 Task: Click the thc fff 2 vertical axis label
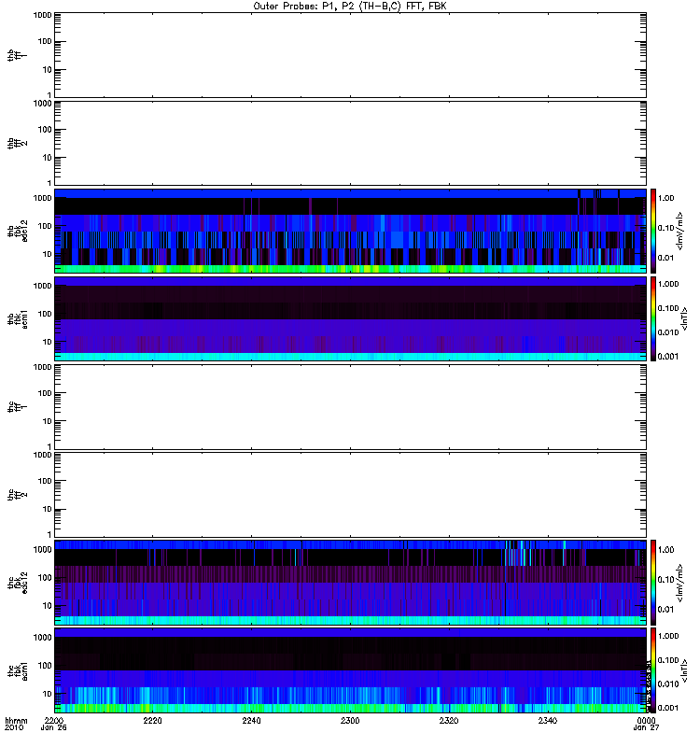[x=18, y=495]
